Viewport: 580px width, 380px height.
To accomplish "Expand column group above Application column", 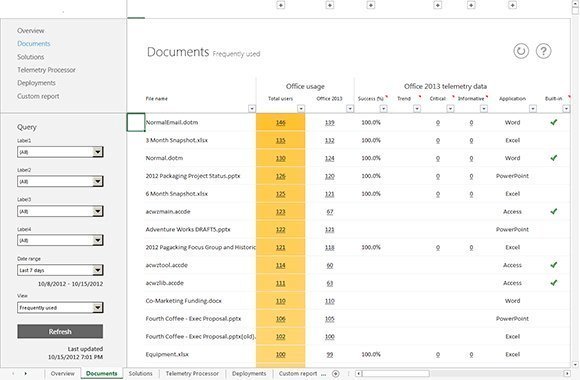I will pyautogui.click(x=512, y=5).
